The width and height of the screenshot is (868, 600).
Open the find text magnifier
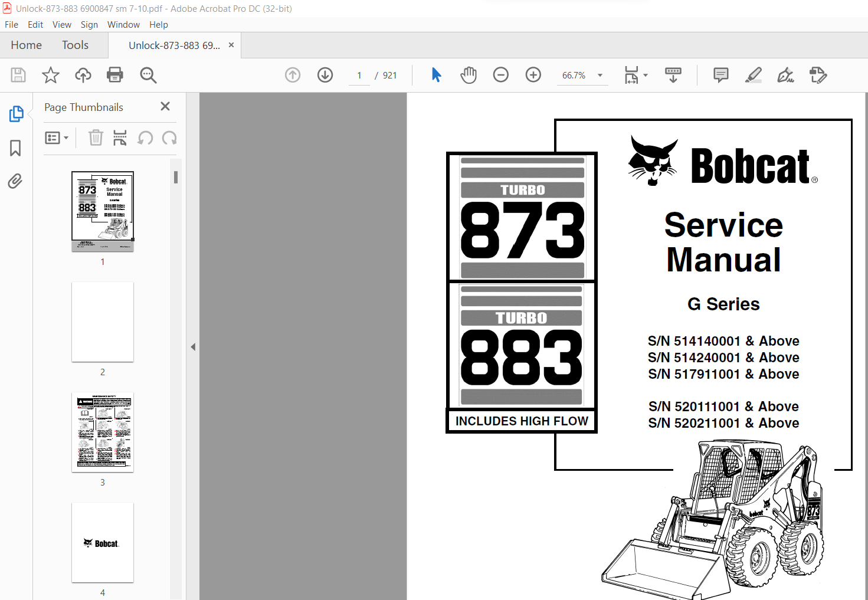(x=148, y=75)
